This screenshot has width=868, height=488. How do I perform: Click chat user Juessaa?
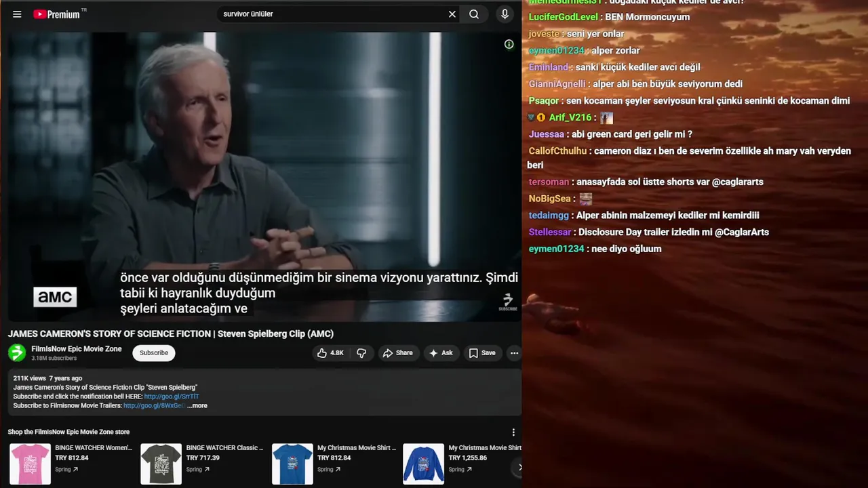coord(547,134)
